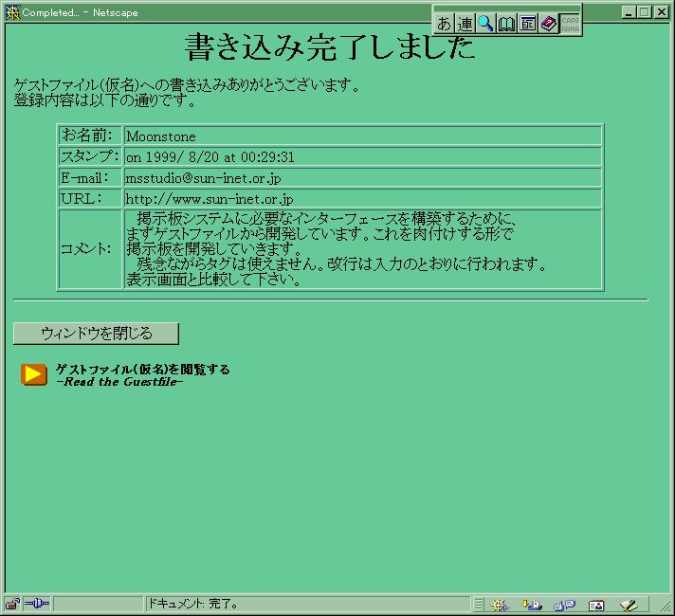Click the timestamp on 1999/ 8/20 cell
Image resolution: width=675 pixels, height=616 pixels.
(x=362, y=156)
